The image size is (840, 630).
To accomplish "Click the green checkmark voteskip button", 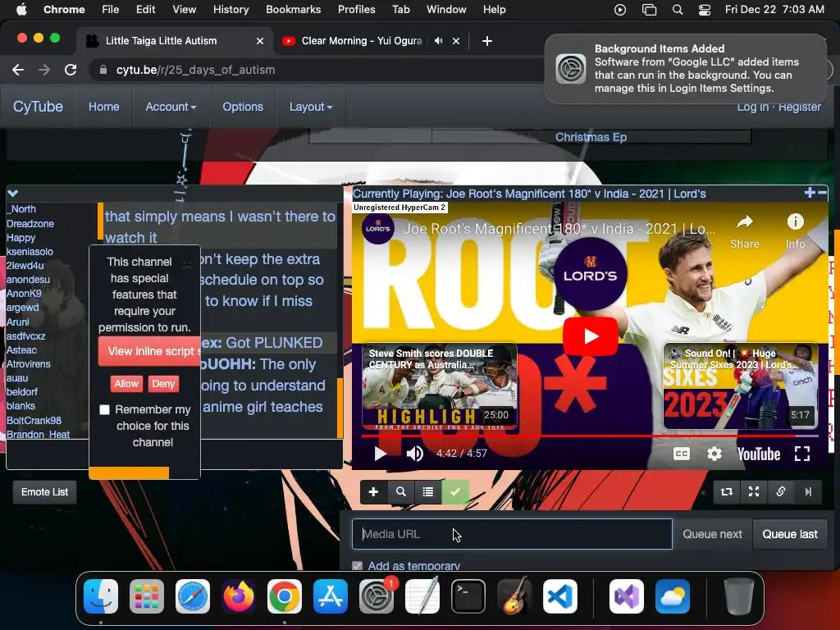I will coord(455,492).
